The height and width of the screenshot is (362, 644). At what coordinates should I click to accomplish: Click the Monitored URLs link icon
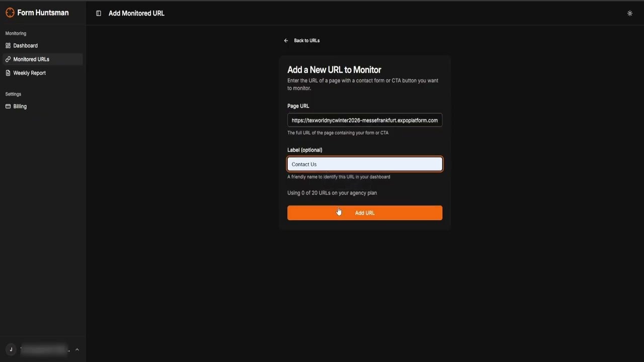(x=8, y=59)
